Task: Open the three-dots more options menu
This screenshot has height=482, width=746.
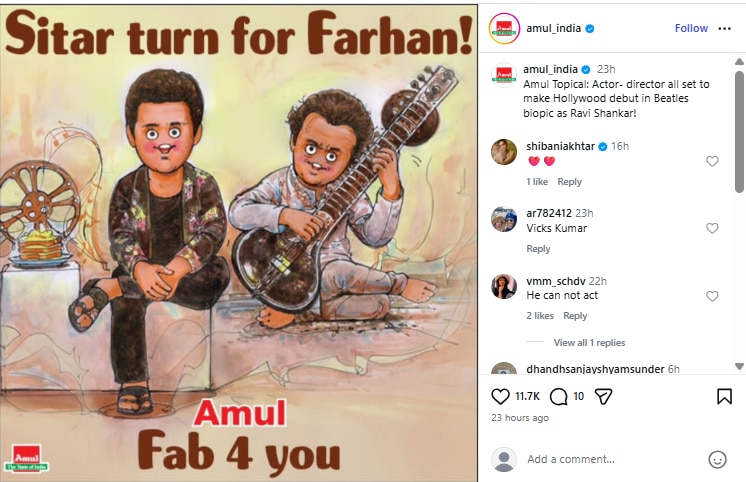Action: [724, 29]
